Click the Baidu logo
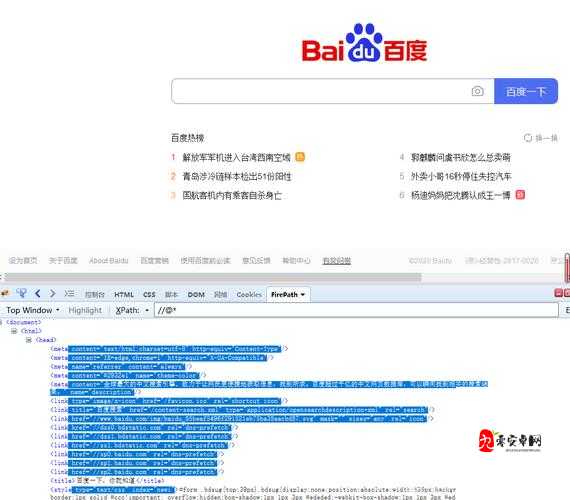Viewport: 570px width, 500px height. click(364, 43)
